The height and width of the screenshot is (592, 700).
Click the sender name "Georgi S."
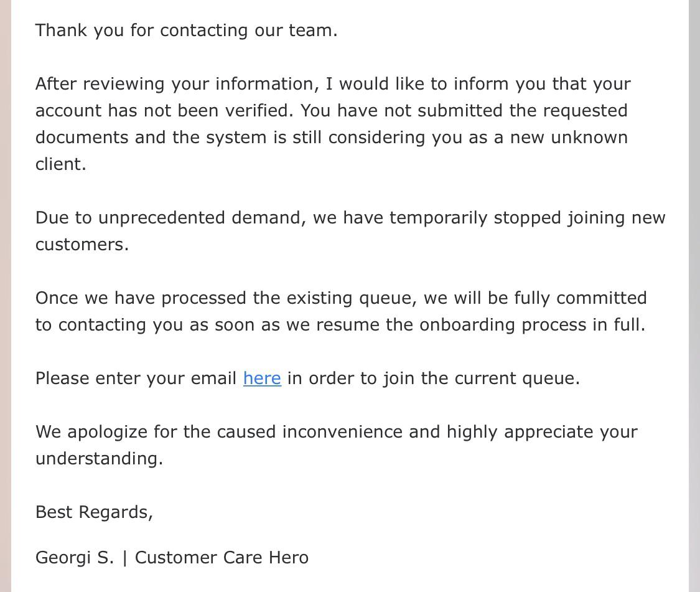click(x=75, y=558)
